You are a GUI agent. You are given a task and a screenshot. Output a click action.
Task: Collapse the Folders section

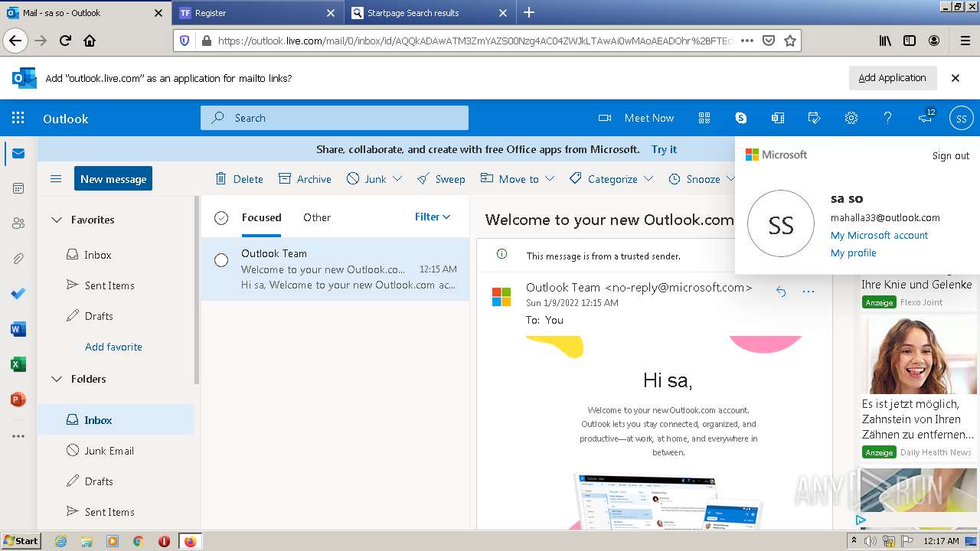point(56,379)
